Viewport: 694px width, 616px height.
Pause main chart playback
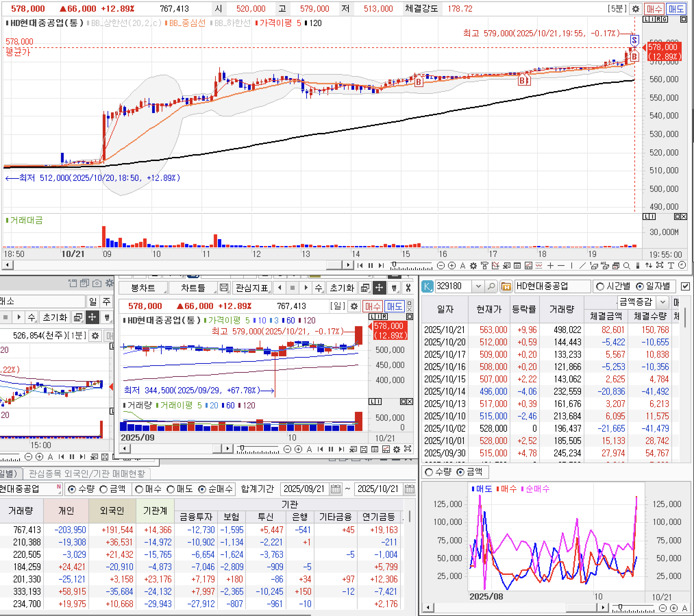click(370, 266)
